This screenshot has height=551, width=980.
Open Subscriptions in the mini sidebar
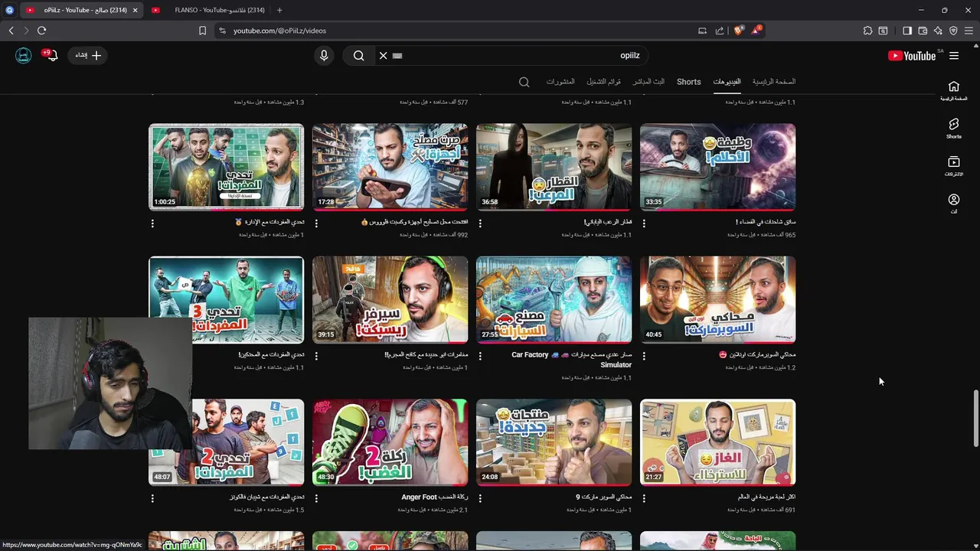(x=953, y=166)
